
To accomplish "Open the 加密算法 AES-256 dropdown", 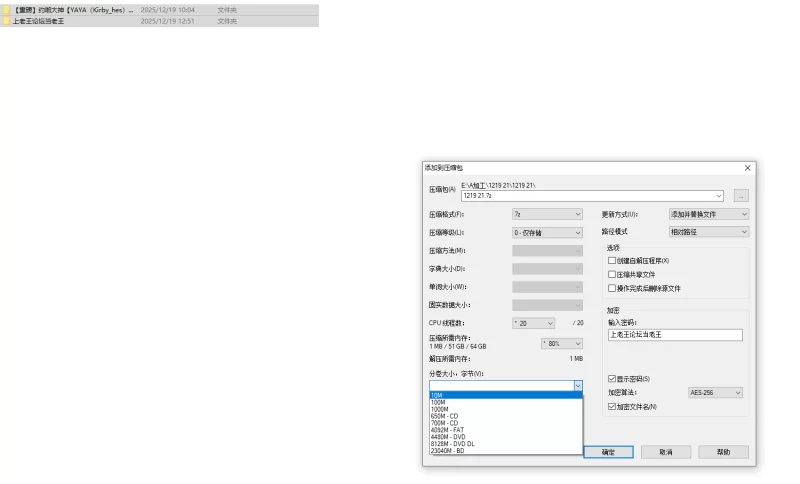I will (x=715, y=393).
